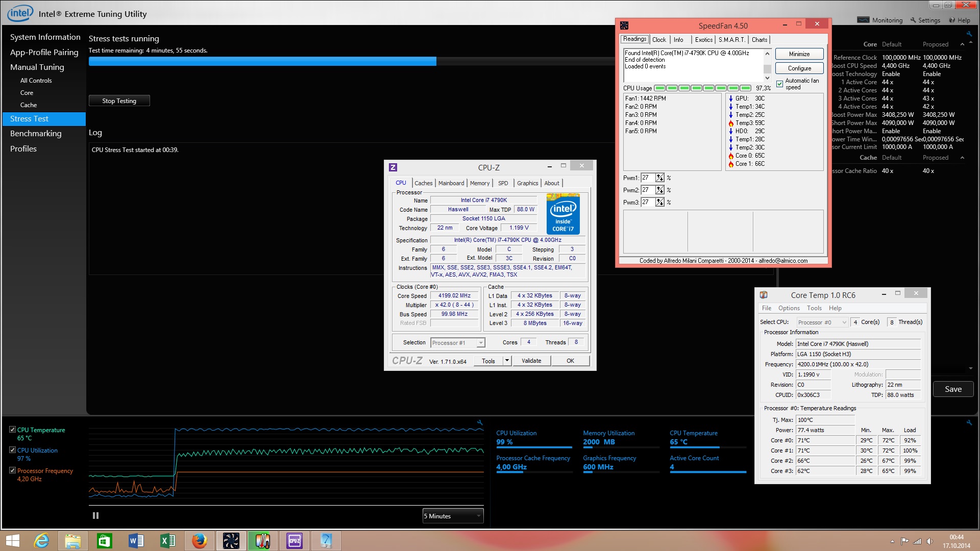The width and height of the screenshot is (980, 551).
Task: Click the Configure button in SpeedFan
Action: coord(799,68)
